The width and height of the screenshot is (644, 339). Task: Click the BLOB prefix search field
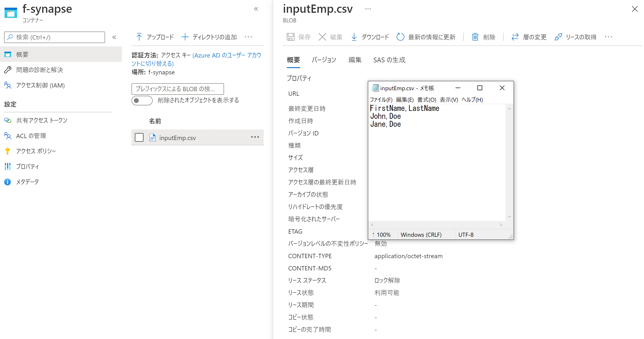point(178,89)
